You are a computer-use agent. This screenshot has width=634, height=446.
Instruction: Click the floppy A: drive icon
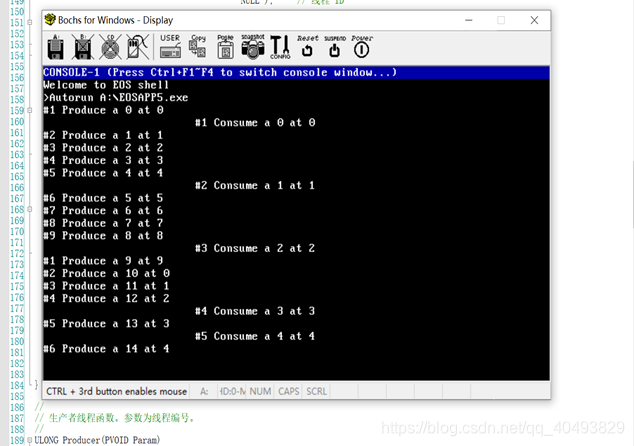(56, 47)
